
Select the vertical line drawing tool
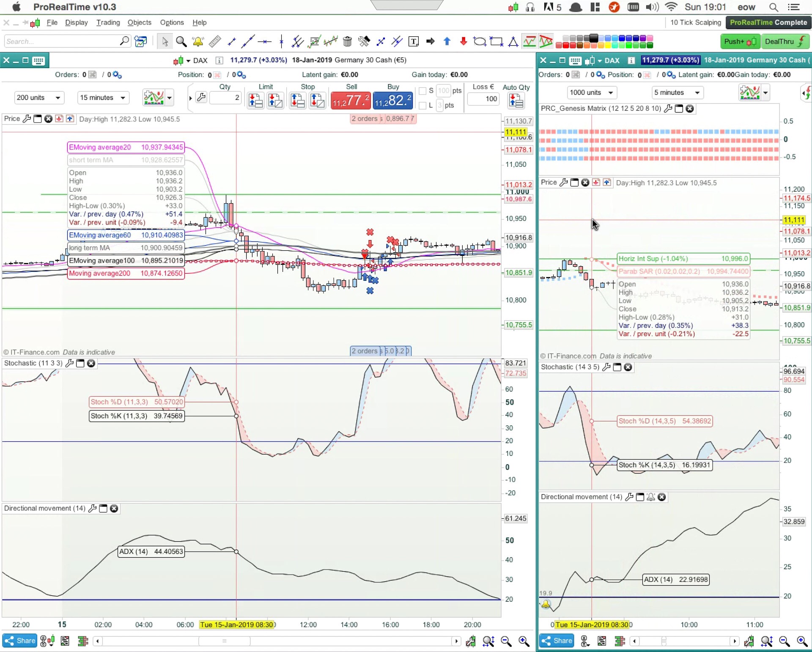pyautogui.click(x=281, y=41)
